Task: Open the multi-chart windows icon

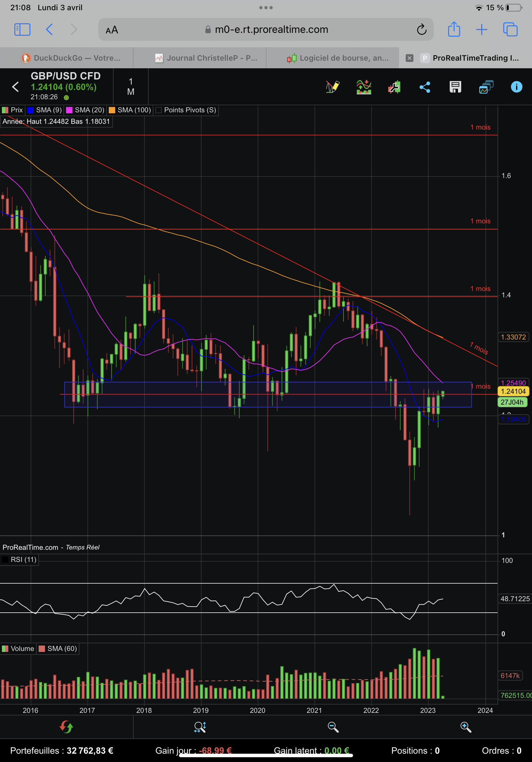Action: tap(486, 87)
